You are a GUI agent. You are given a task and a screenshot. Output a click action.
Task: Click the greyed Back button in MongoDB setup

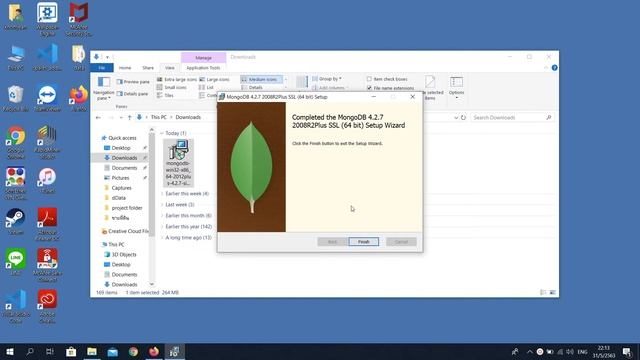332,242
